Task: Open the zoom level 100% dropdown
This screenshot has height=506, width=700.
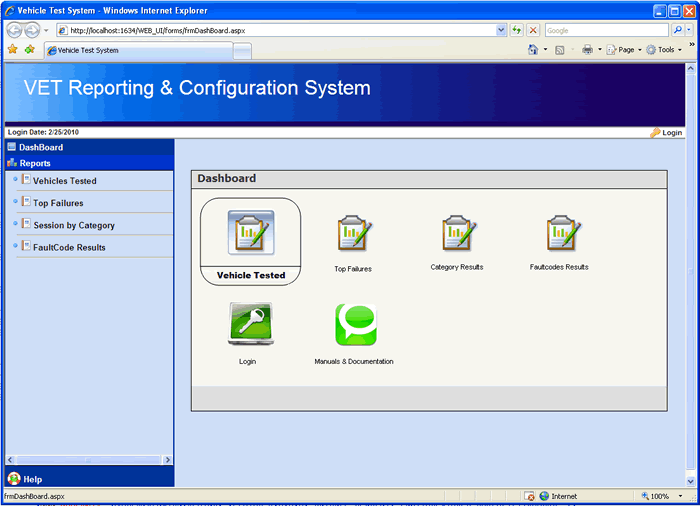Action: pos(663,496)
